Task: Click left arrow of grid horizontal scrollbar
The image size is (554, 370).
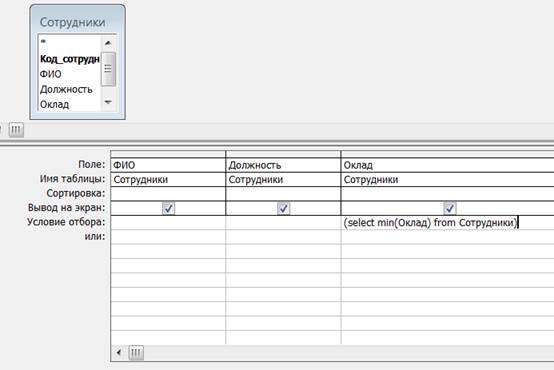Action: tap(119, 352)
